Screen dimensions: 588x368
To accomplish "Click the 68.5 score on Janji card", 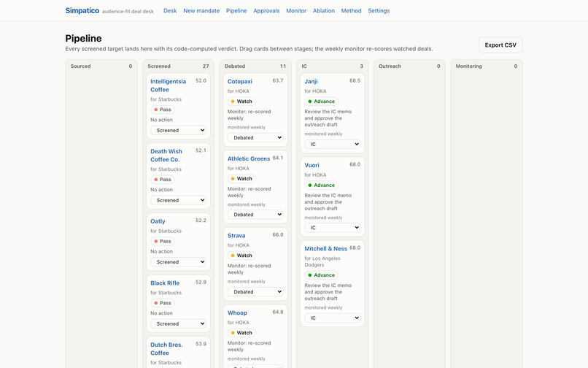I will [355, 80].
